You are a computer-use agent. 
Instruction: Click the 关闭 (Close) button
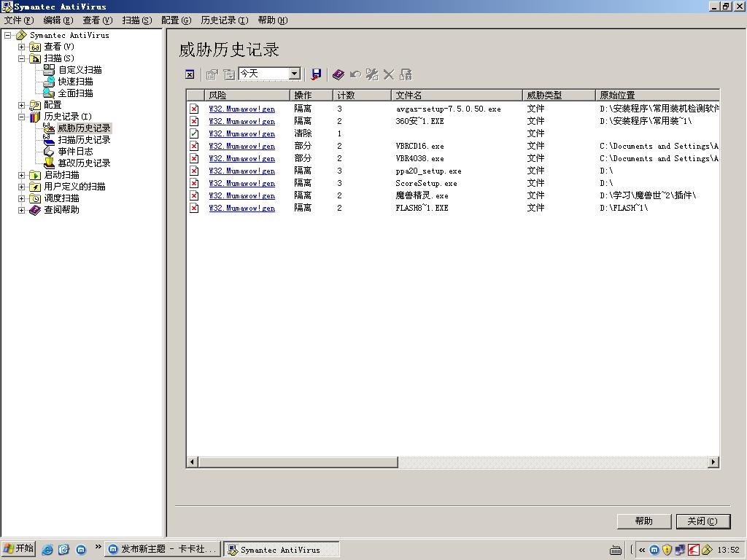(703, 521)
